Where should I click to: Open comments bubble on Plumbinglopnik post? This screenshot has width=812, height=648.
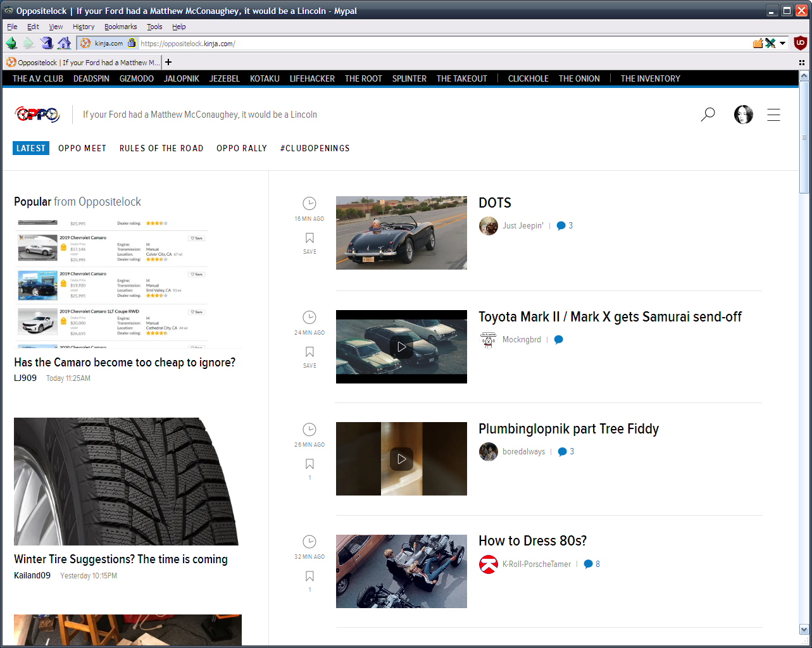click(x=562, y=452)
